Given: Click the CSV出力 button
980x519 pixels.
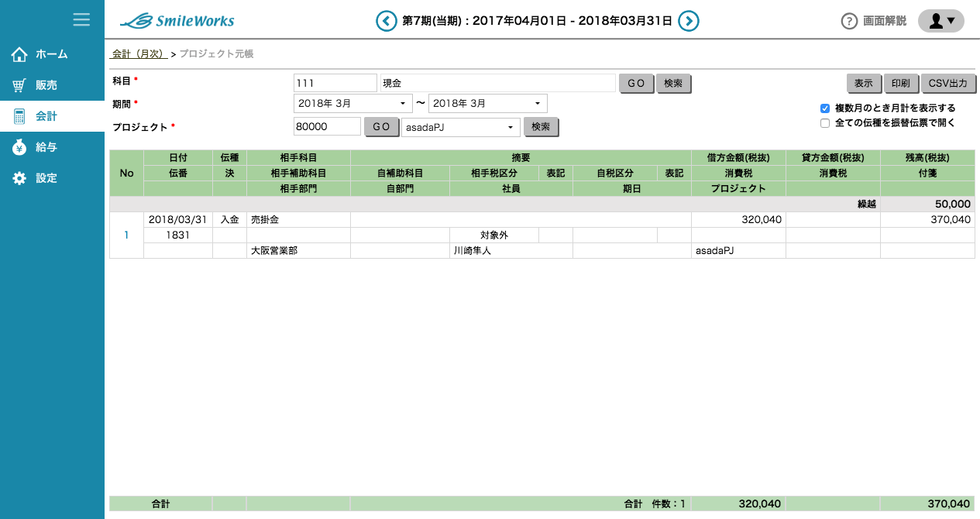Looking at the screenshot, I should 948,83.
